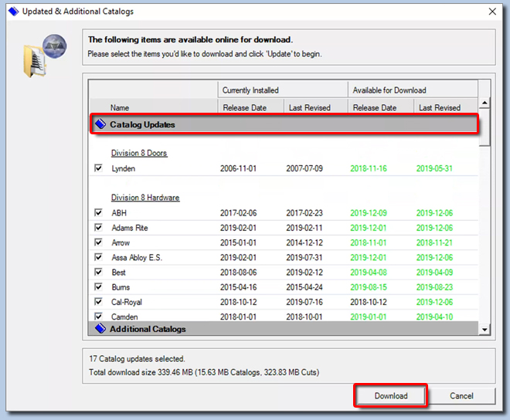Toggle the ABH catalog checkbox

97,213
